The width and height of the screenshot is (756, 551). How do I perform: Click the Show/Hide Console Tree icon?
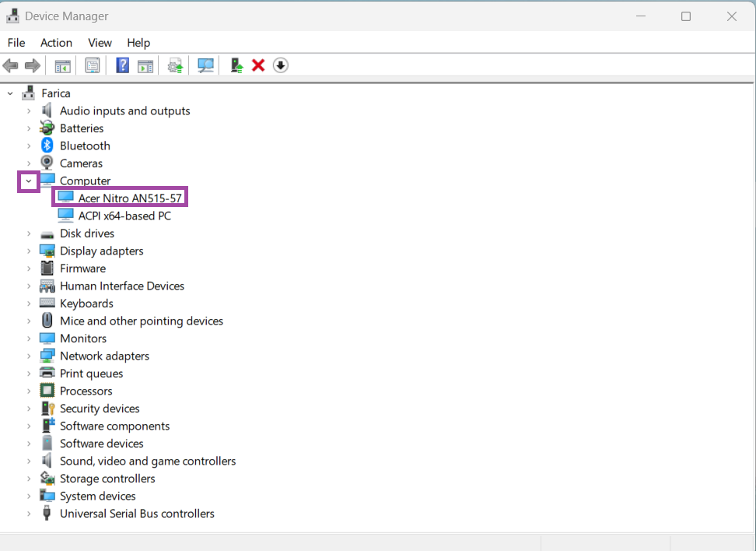(x=62, y=65)
